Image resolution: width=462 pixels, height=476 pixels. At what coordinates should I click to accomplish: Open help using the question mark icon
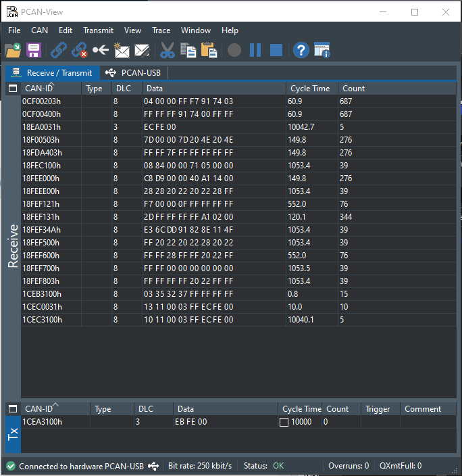301,50
